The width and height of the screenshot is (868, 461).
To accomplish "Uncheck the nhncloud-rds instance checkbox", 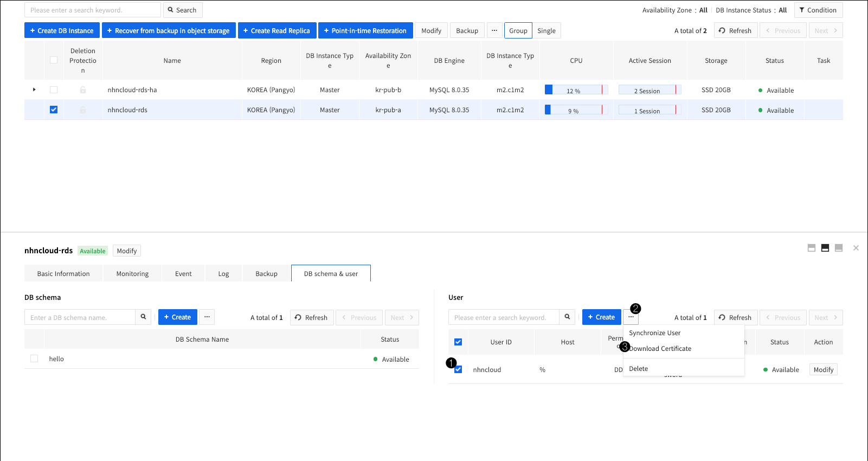I will 54,110.
